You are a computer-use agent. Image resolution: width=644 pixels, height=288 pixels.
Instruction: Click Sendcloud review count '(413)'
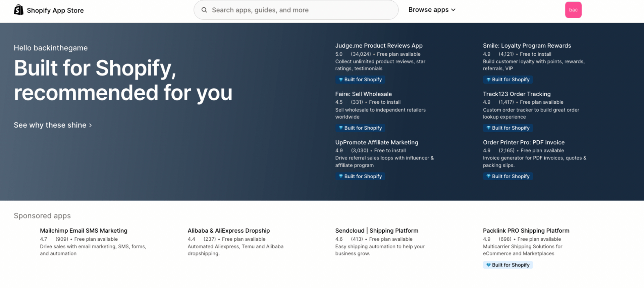(357, 239)
